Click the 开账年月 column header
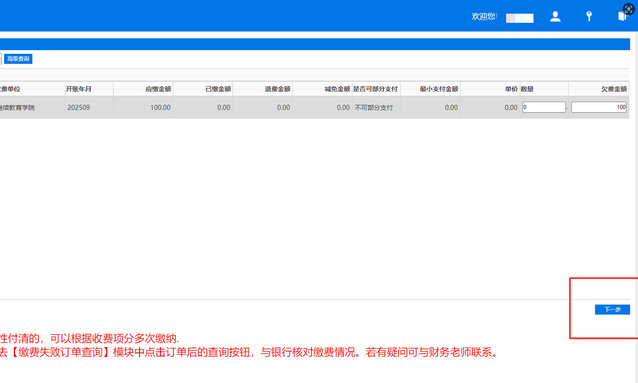 (89, 89)
